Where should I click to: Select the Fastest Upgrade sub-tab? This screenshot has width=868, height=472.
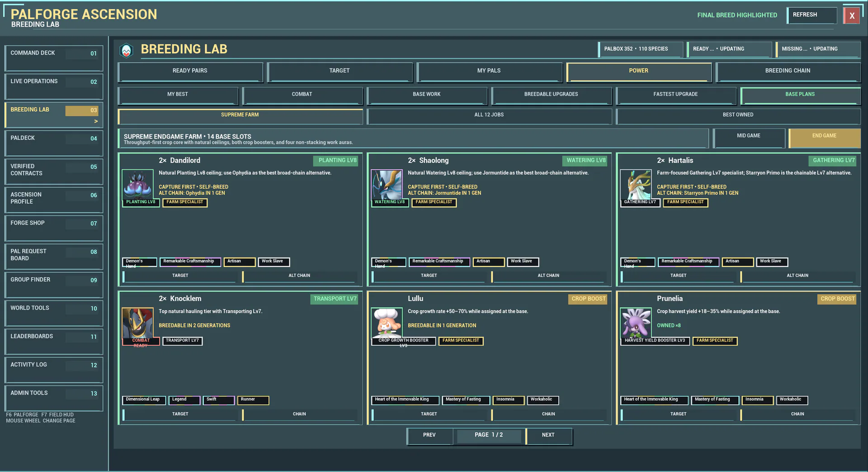pos(676,95)
